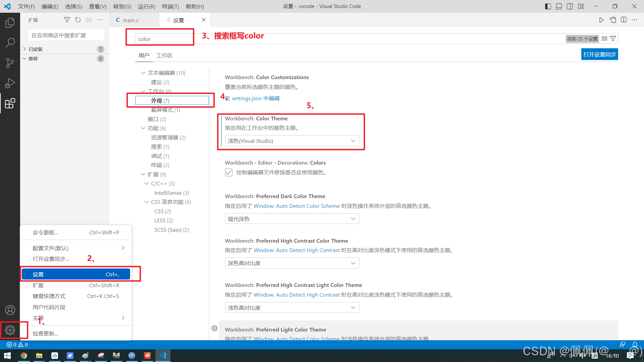Open the main.c editor tab
The width and height of the screenshot is (644, 362).
[x=130, y=20]
